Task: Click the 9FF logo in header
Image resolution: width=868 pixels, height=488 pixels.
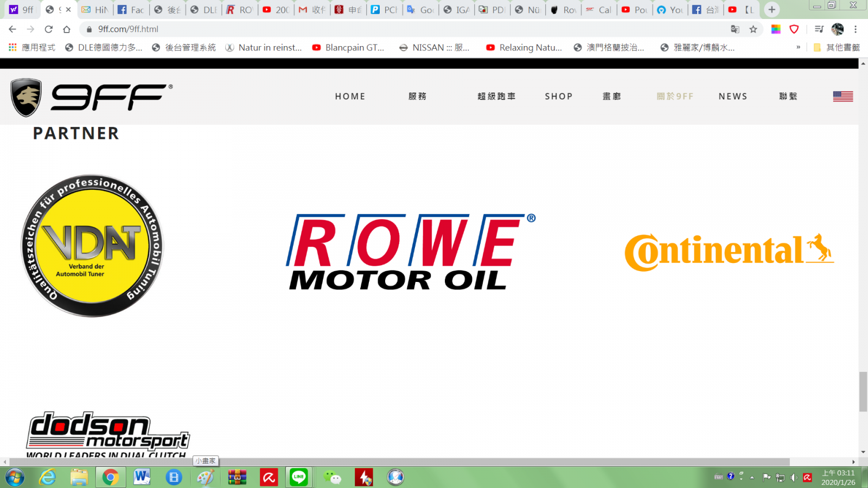Action: tap(91, 98)
